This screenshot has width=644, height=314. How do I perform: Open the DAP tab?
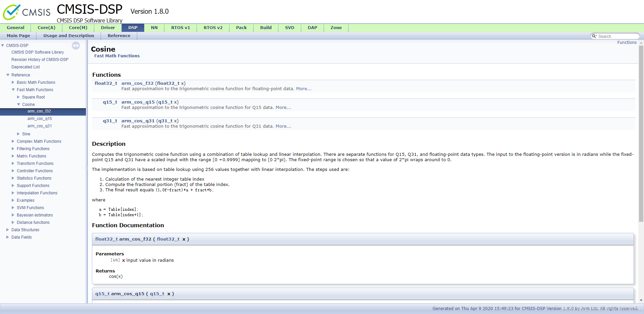(313, 28)
